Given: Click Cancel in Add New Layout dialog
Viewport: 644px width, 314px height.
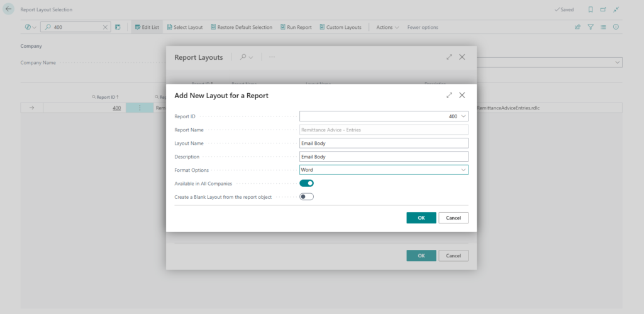Looking at the screenshot, I should click(453, 218).
